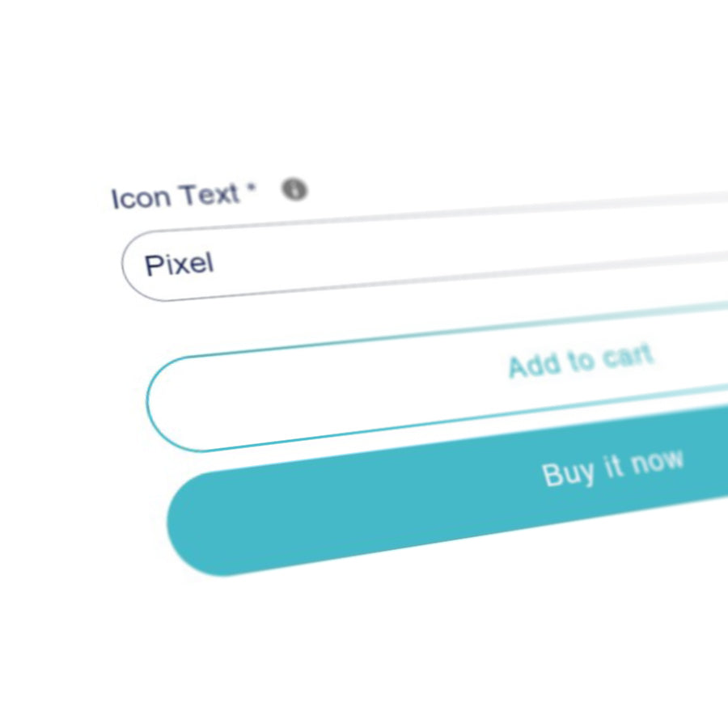
Task: Select the "Add to cart" button text
Action: (x=580, y=360)
